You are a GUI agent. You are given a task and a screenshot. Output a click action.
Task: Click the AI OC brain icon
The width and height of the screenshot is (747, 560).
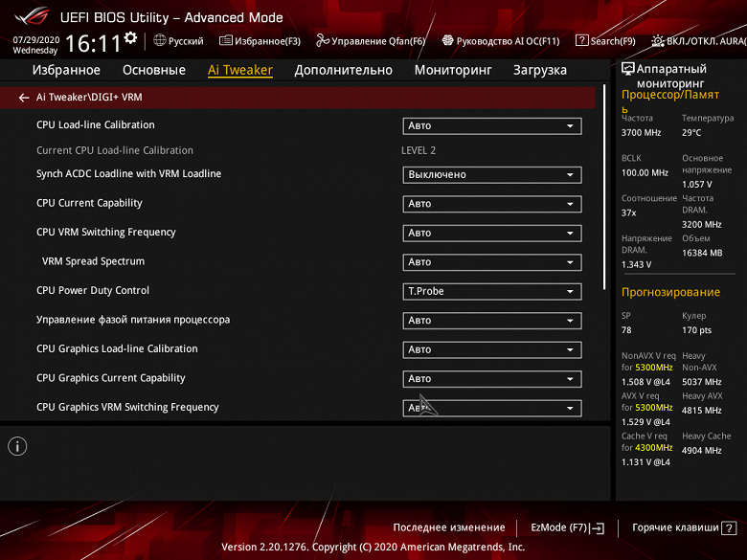(x=447, y=40)
